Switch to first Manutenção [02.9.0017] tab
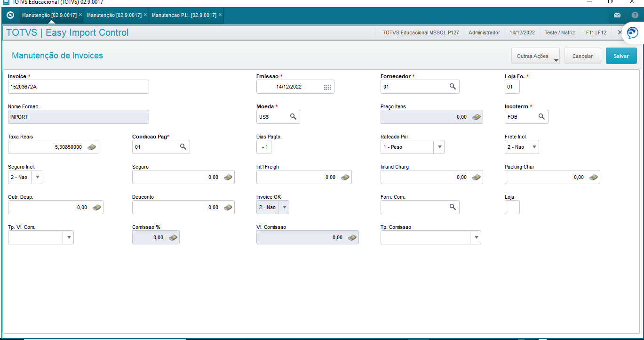Viewport: 644px width, 340px height. click(x=49, y=15)
